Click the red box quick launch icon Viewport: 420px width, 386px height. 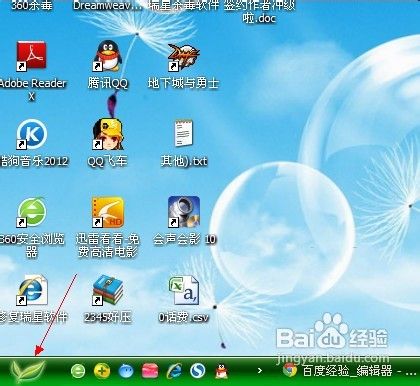(x=150, y=371)
